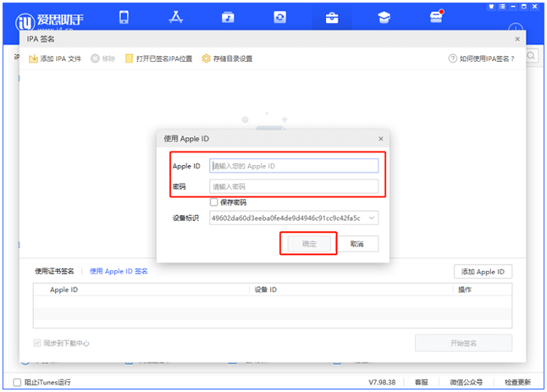Click 打开已签名IPA位置 folder icon
This screenshot has height=392, width=547.
130,58
